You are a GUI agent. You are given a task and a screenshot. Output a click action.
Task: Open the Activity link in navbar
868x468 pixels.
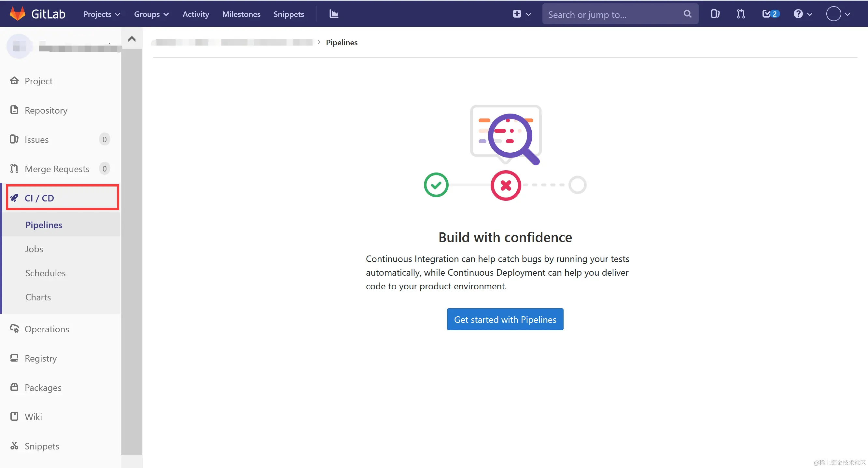coord(195,14)
